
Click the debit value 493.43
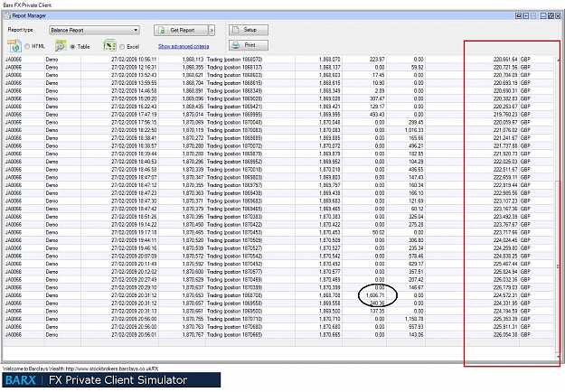pyautogui.click(x=377, y=115)
